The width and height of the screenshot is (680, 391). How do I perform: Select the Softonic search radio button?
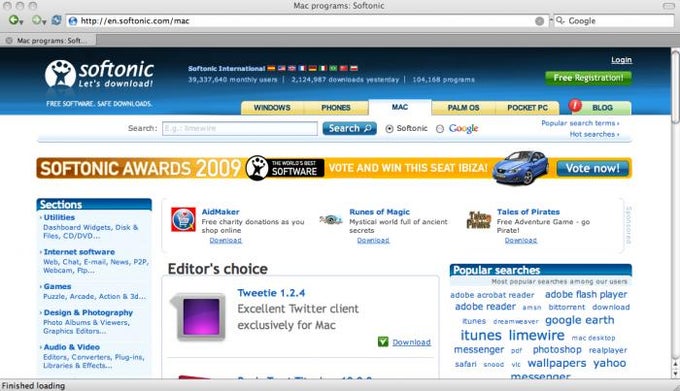389,129
